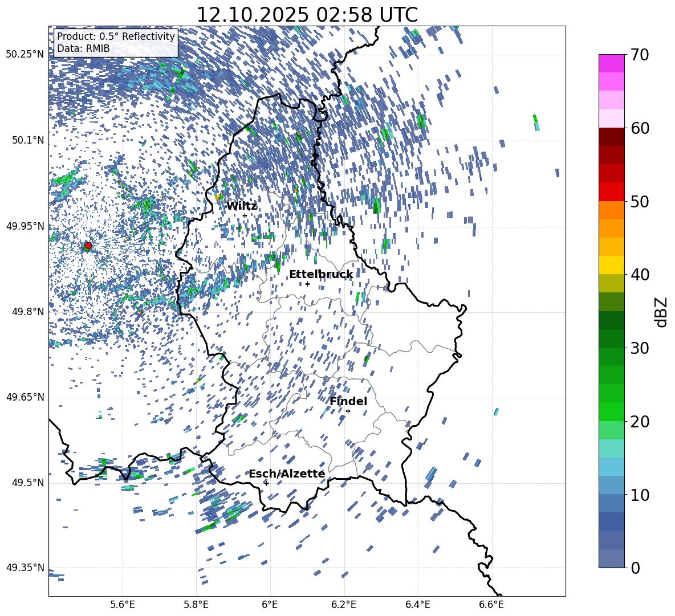Click the 6.6°E longitude label
This screenshot has width=675, height=616.
(x=491, y=605)
